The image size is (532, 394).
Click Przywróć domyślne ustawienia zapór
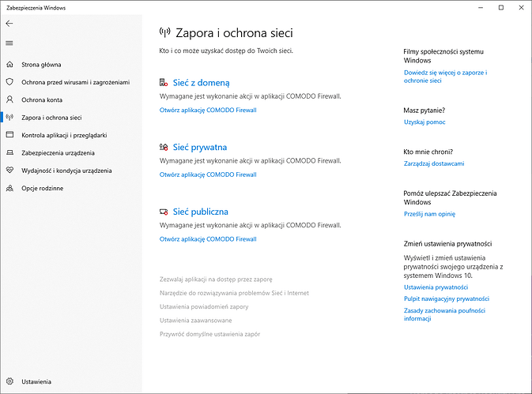click(209, 334)
